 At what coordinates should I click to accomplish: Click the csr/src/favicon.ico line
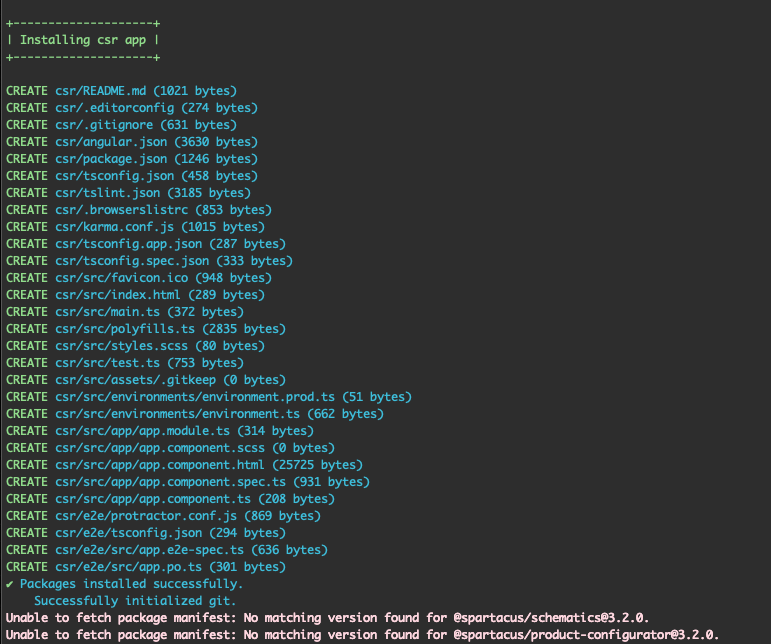click(139, 278)
